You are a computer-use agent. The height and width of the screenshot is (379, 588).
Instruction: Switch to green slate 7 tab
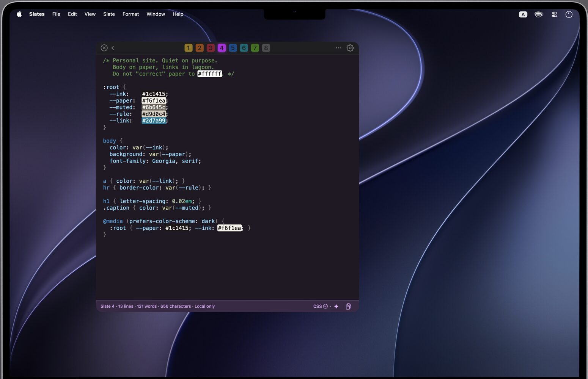[255, 48]
